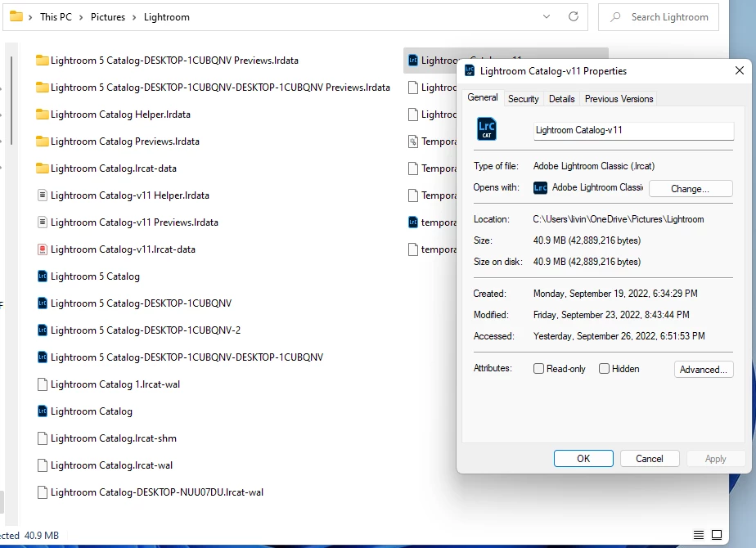Viewport: 756px width, 548px height.
Task: Enable the Read-only attribute checkbox
Action: (538, 369)
